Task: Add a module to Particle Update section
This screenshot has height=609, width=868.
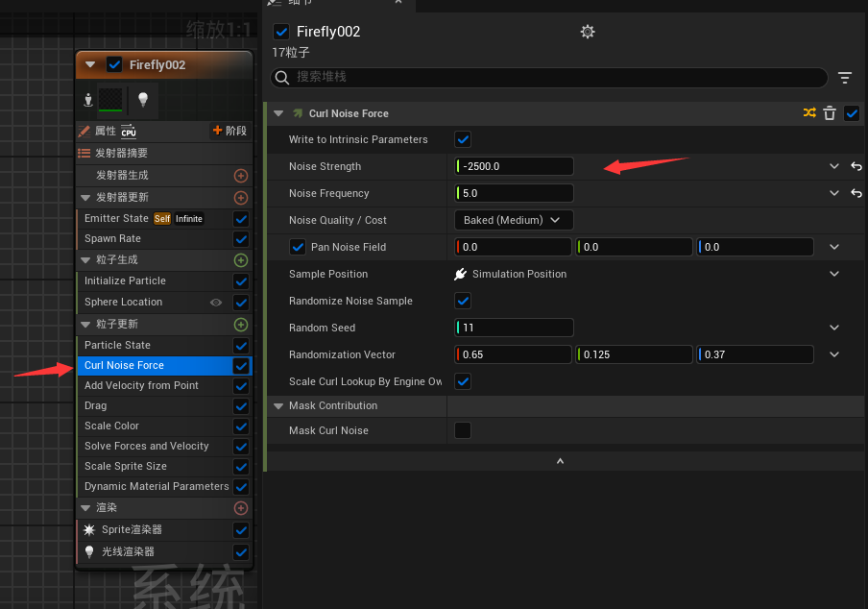Action: pos(241,325)
